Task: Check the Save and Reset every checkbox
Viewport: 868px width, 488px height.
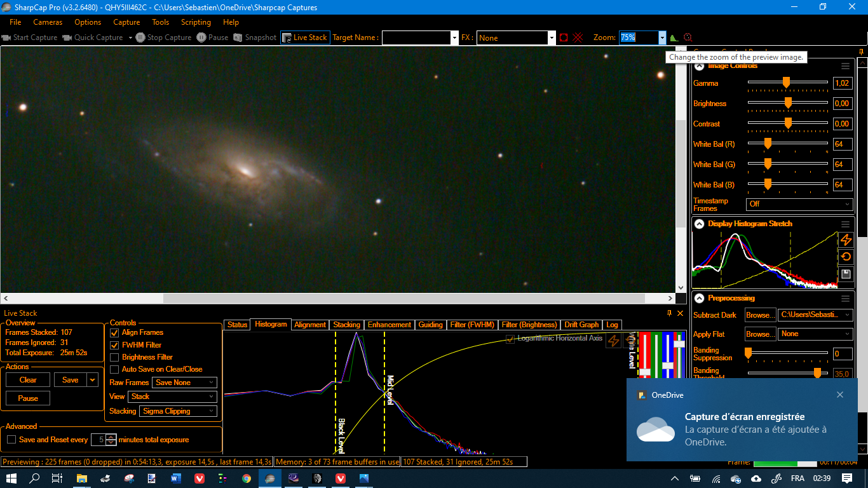Action: (11, 440)
